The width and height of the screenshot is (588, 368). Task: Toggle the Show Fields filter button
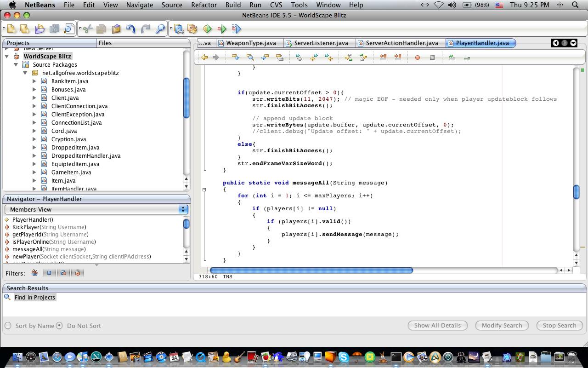(x=49, y=273)
